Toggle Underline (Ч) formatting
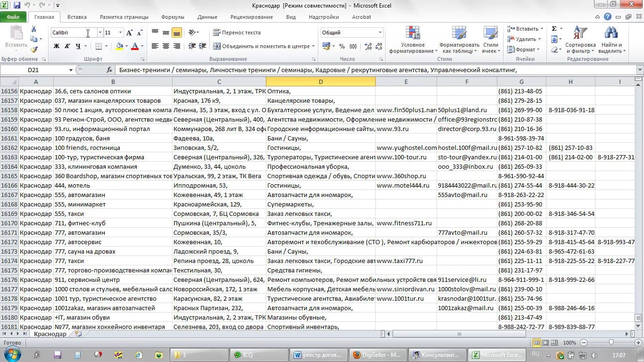 (78, 46)
